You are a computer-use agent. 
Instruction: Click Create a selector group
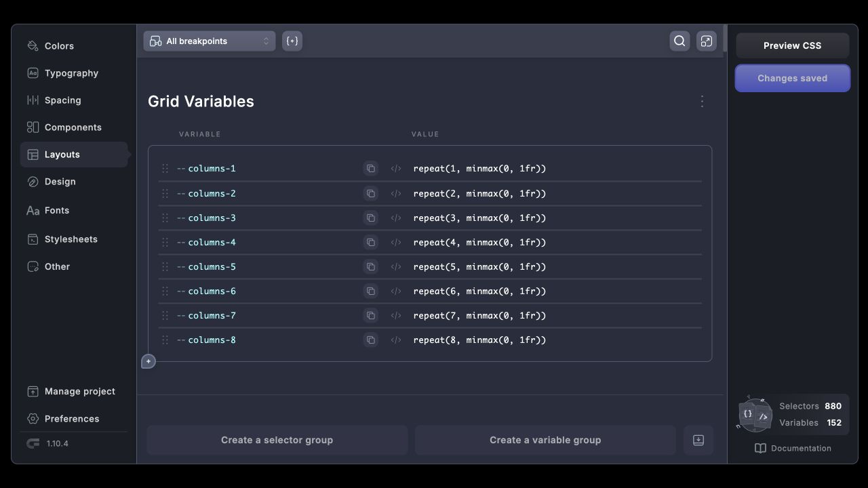[x=277, y=441]
